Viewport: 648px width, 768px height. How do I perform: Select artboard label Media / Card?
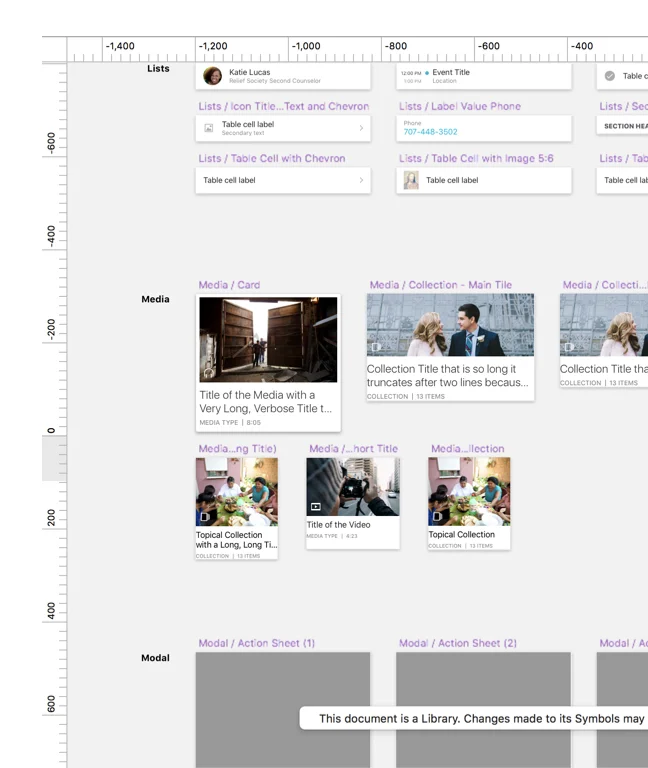click(x=229, y=285)
